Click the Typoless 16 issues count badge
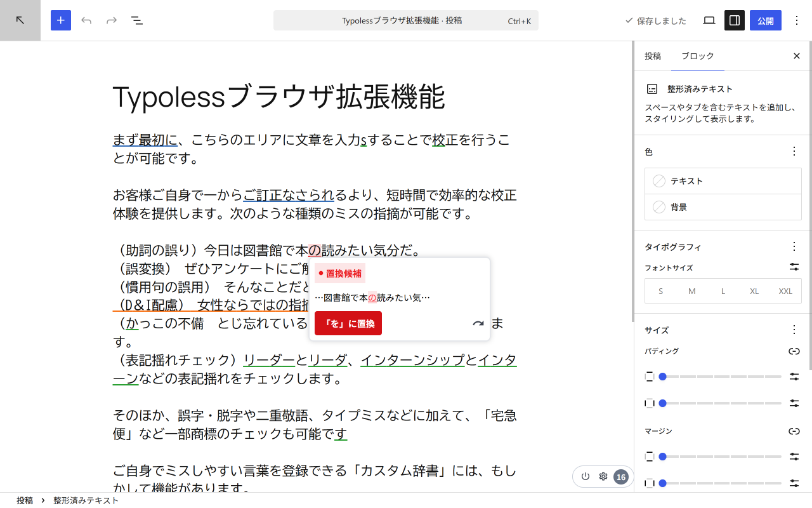 pyautogui.click(x=621, y=477)
